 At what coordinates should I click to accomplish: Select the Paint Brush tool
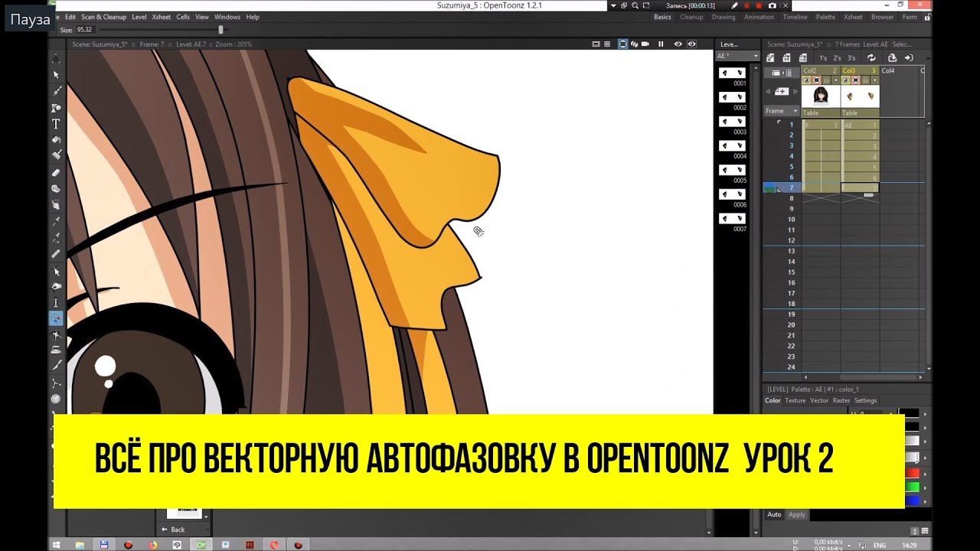pos(56,156)
